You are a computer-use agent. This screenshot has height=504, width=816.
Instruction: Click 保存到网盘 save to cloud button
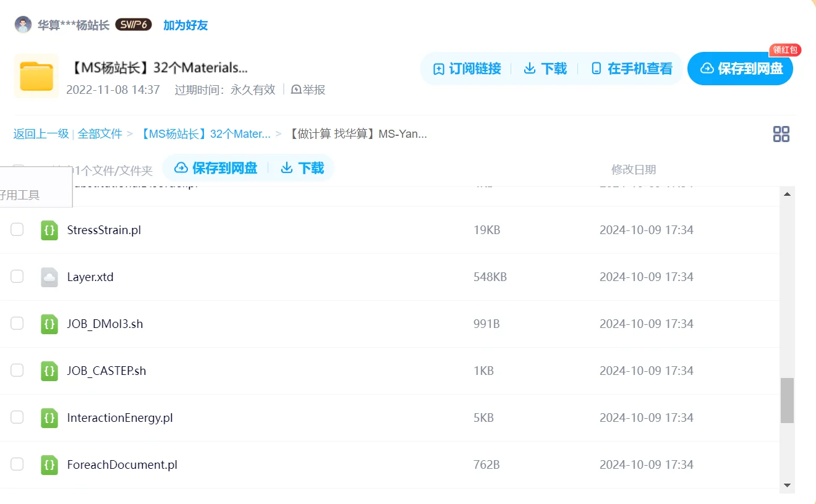click(740, 69)
